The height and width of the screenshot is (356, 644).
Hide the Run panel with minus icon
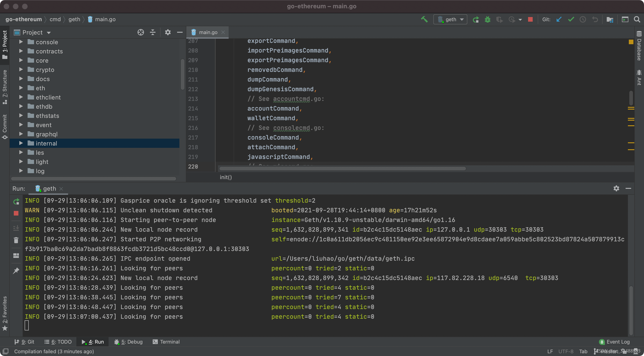[628, 189]
